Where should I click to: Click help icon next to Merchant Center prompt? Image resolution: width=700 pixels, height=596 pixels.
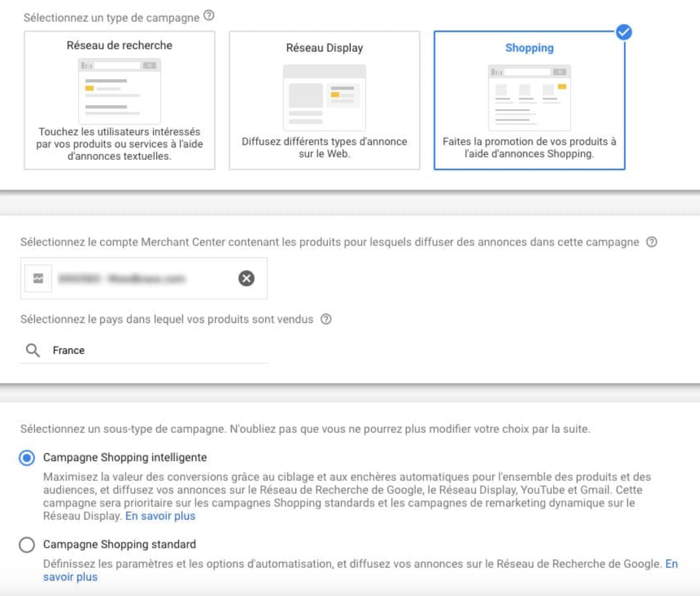(x=651, y=242)
